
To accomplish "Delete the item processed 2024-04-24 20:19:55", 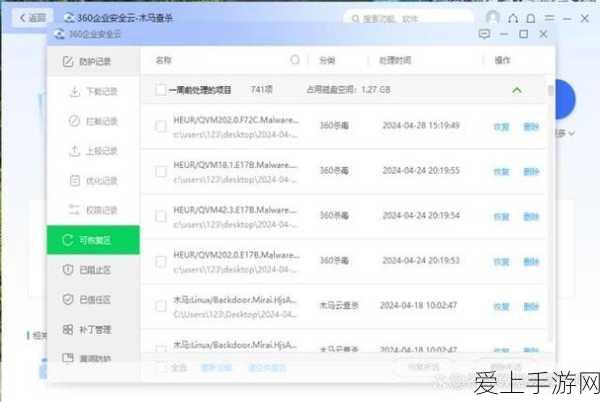I will tap(531, 172).
